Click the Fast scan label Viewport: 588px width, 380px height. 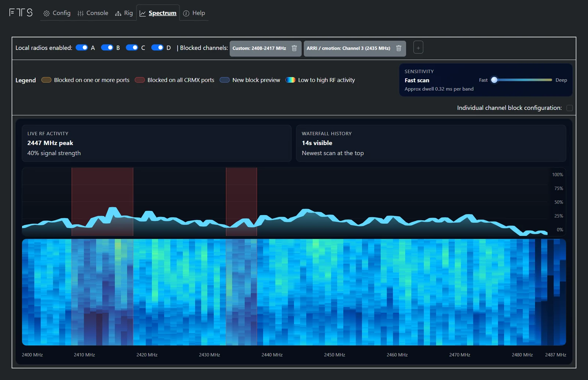(x=417, y=80)
